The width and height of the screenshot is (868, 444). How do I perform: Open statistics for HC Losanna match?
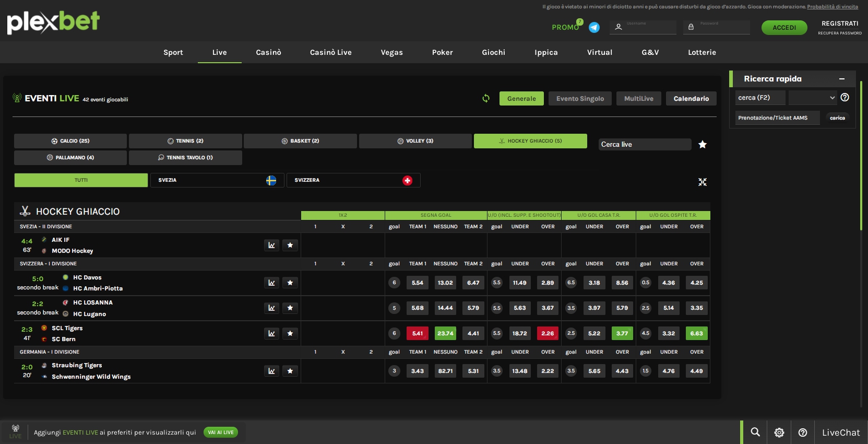271,308
